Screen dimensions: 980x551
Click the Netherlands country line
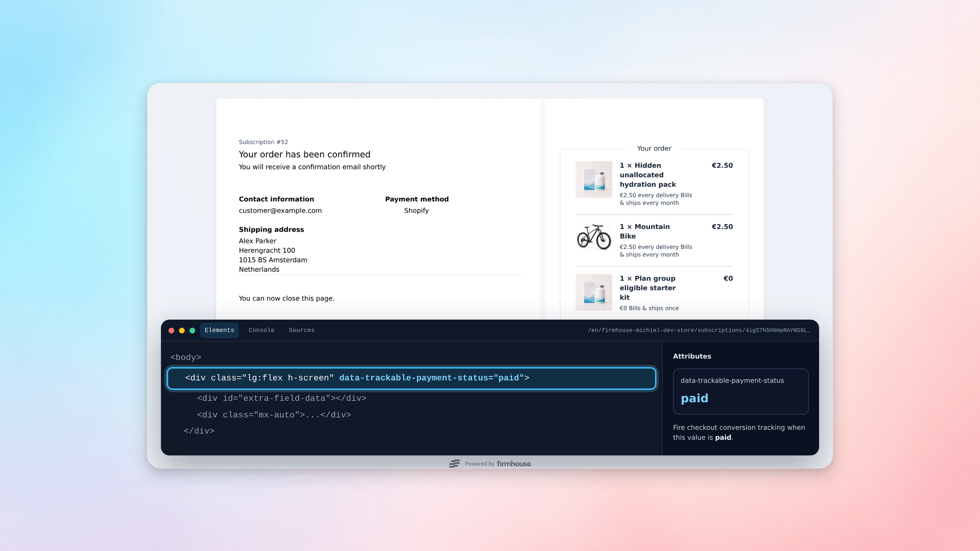(259, 269)
